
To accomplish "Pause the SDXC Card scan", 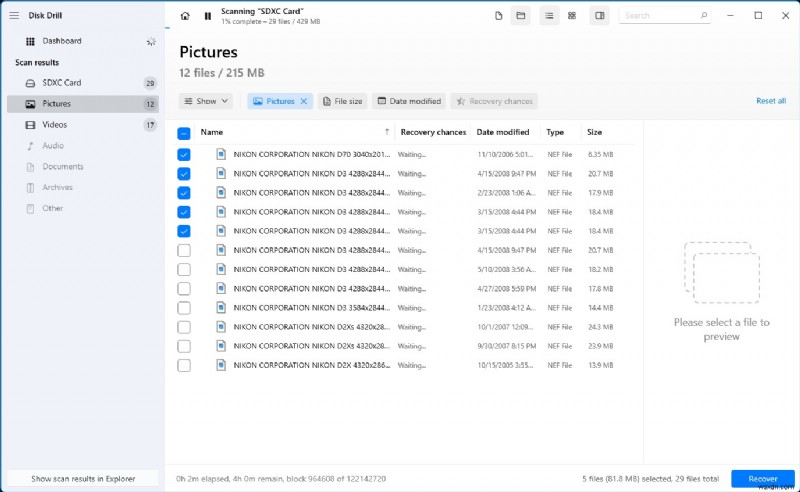I will pyautogui.click(x=208, y=16).
